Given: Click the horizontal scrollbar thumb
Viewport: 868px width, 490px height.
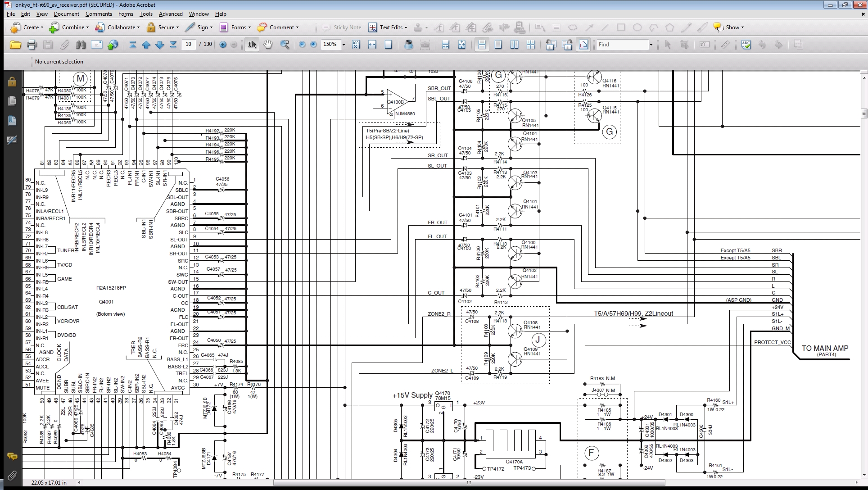Looking at the screenshot, I should (469, 482).
